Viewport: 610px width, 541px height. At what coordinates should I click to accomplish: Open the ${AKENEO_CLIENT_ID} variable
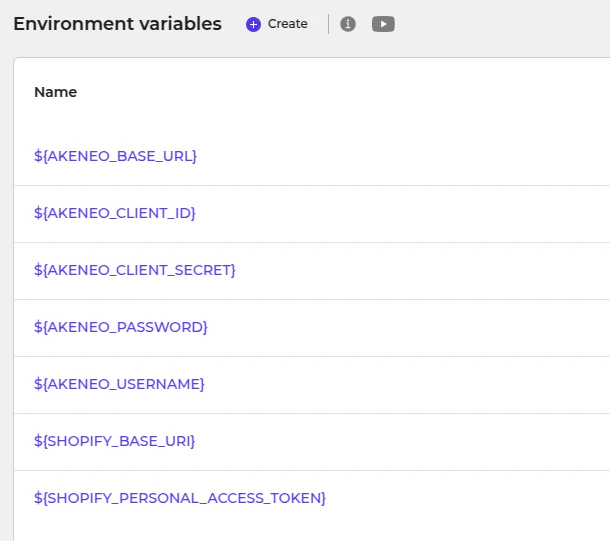tap(115, 213)
